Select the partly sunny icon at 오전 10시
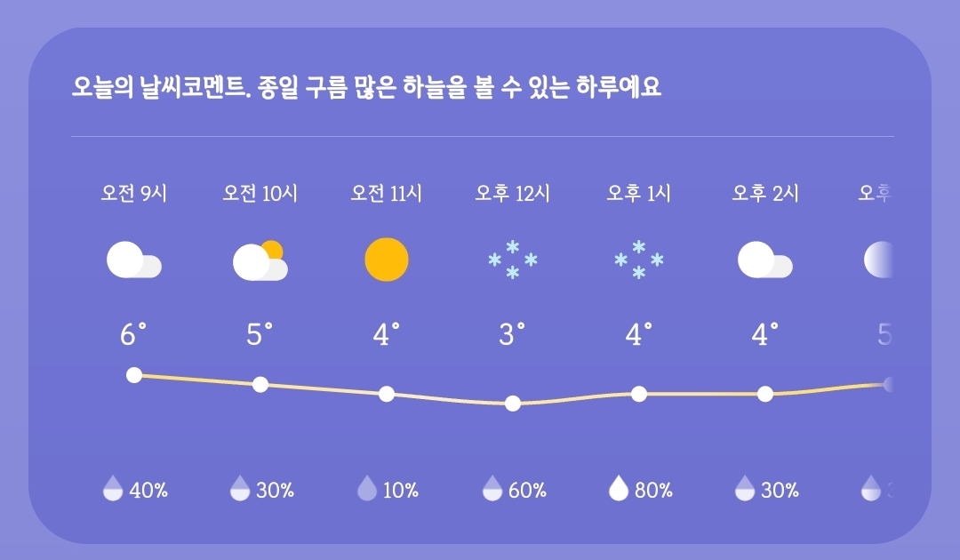Image resolution: width=960 pixels, height=560 pixels. [260, 260]
